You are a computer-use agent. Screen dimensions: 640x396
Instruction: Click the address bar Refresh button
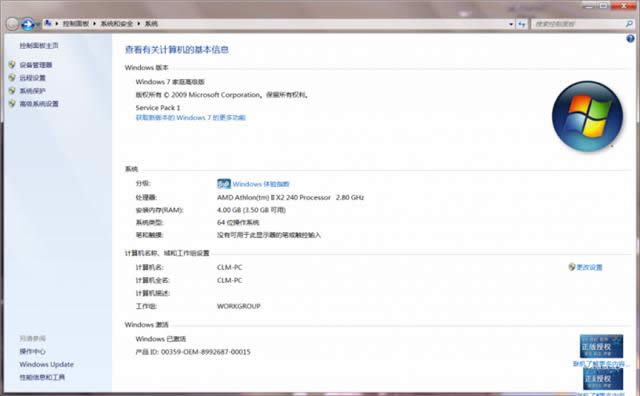[522, 24]
